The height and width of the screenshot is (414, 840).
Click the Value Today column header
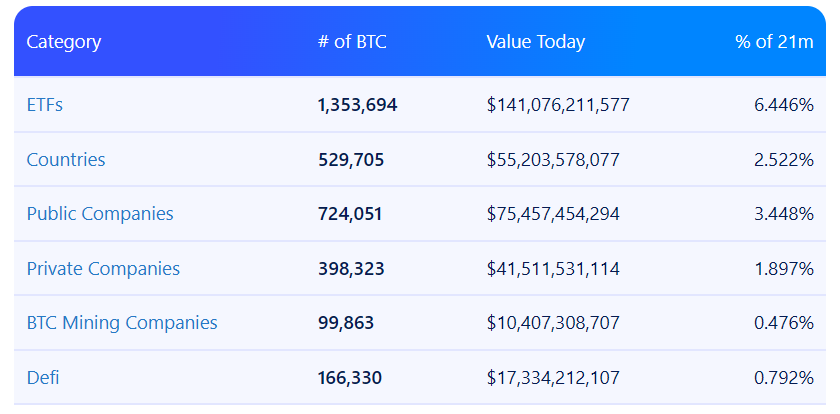point(535,42)
